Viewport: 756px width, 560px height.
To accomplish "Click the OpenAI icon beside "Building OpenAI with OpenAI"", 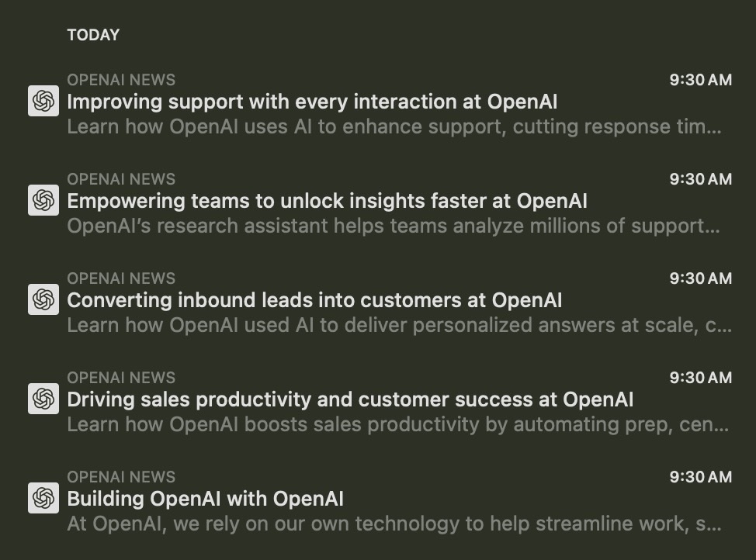I will [43, 498].
